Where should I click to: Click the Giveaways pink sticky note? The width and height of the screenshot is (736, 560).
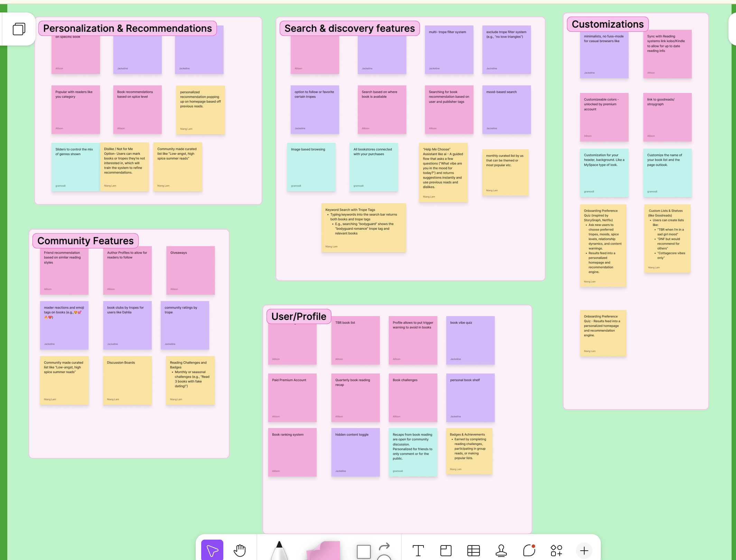[190, 270]
